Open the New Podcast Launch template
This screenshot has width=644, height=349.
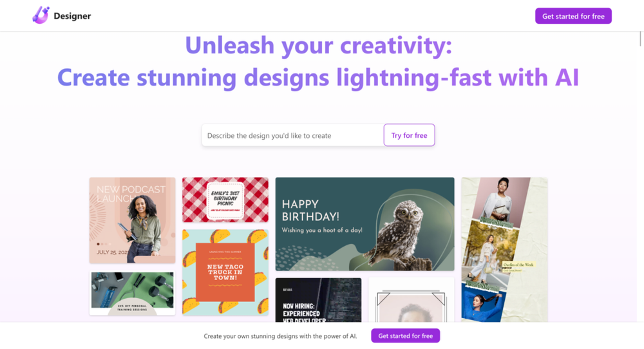132,220
